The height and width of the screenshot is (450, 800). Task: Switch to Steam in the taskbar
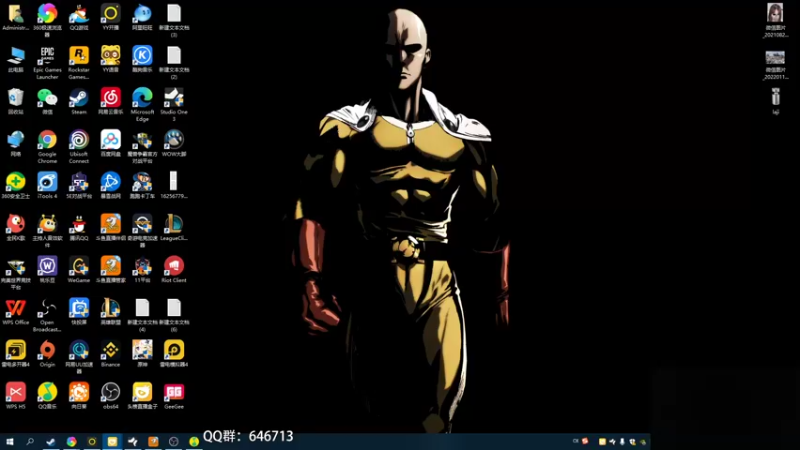[51, 442]
